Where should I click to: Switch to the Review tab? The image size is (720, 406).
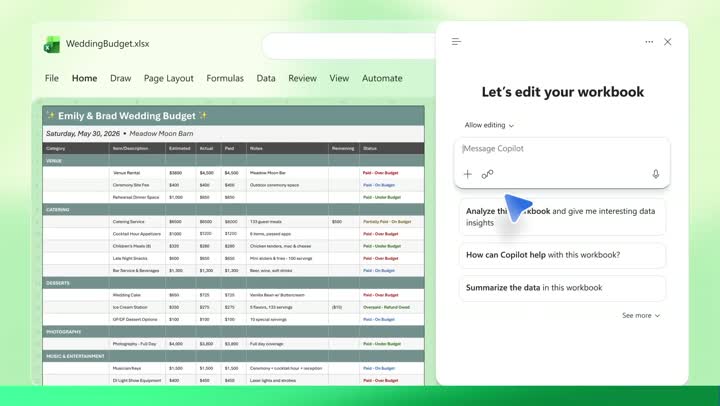[x=303, y=78]
